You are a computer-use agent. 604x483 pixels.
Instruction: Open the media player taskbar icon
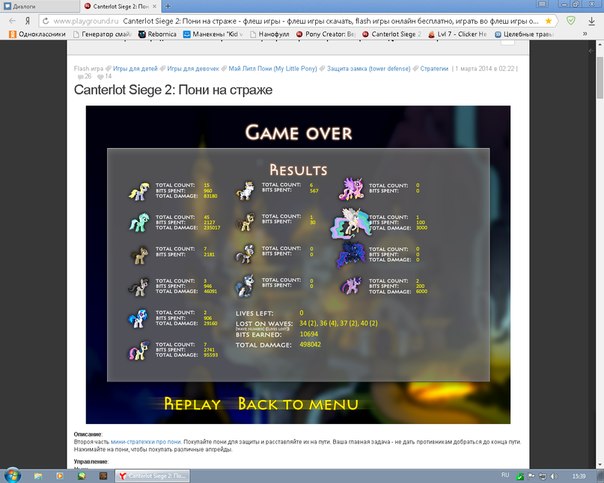[60, 476]
